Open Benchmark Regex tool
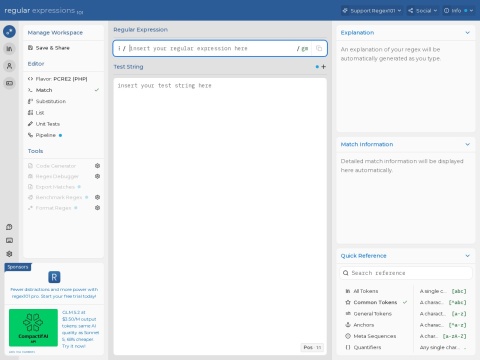480x360 pixels. (58, 197)
